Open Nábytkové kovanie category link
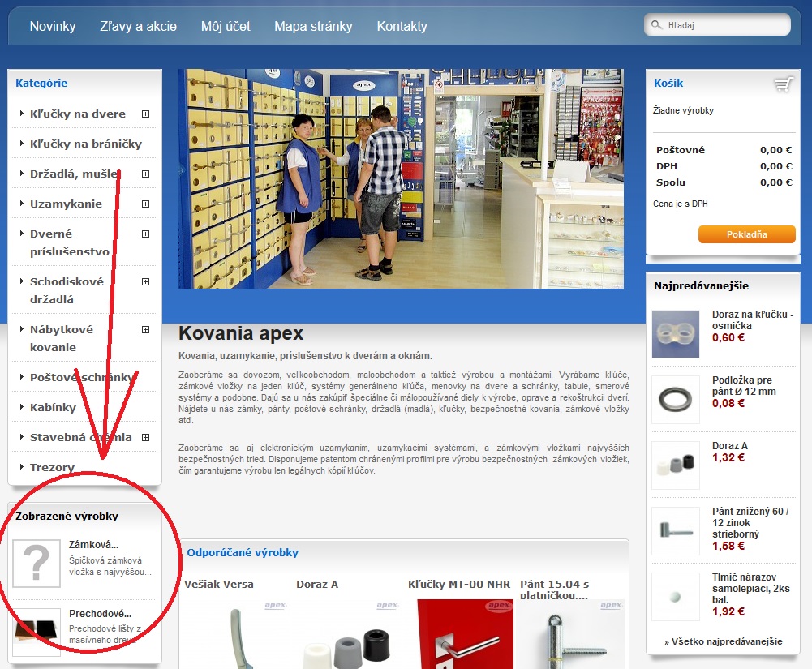812x669 pixels. click(x=62, y=339)
